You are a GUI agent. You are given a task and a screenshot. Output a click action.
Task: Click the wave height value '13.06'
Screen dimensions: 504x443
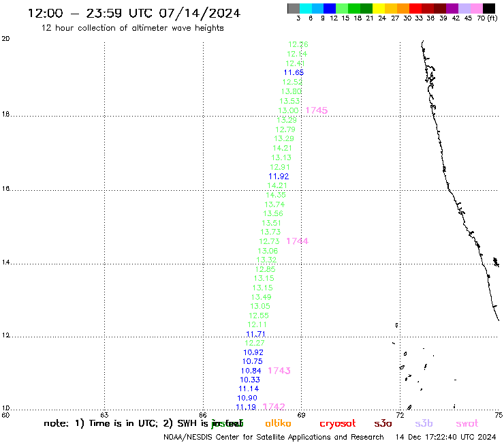pos(268,251)
